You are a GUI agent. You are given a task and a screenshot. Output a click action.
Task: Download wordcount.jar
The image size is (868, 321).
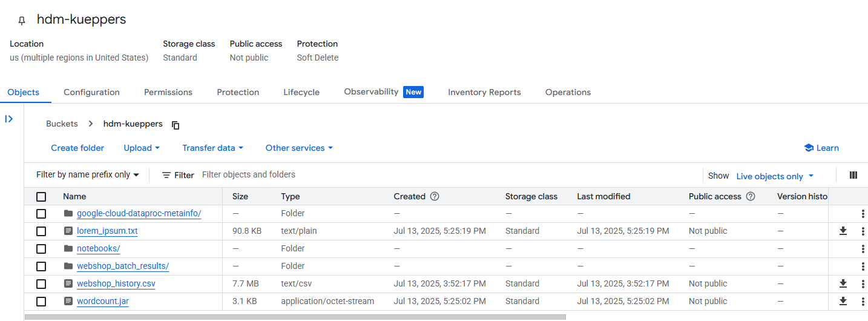843,301
